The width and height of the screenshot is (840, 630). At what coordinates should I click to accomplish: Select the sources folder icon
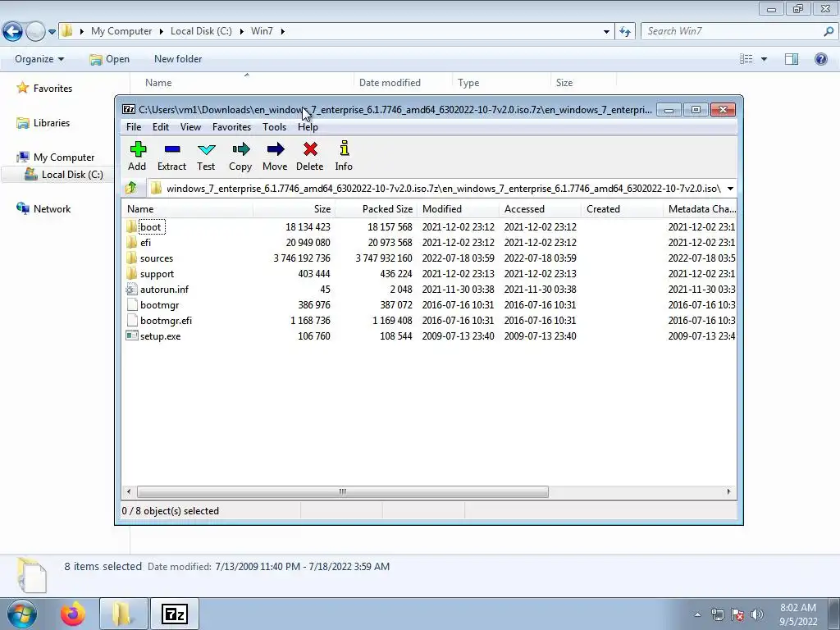132,258
